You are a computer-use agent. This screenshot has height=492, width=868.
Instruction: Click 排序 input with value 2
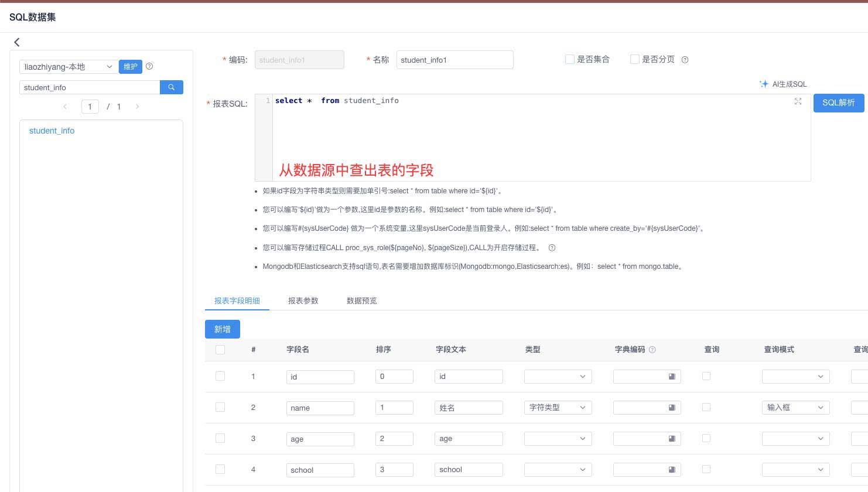[x=395, y=439]
